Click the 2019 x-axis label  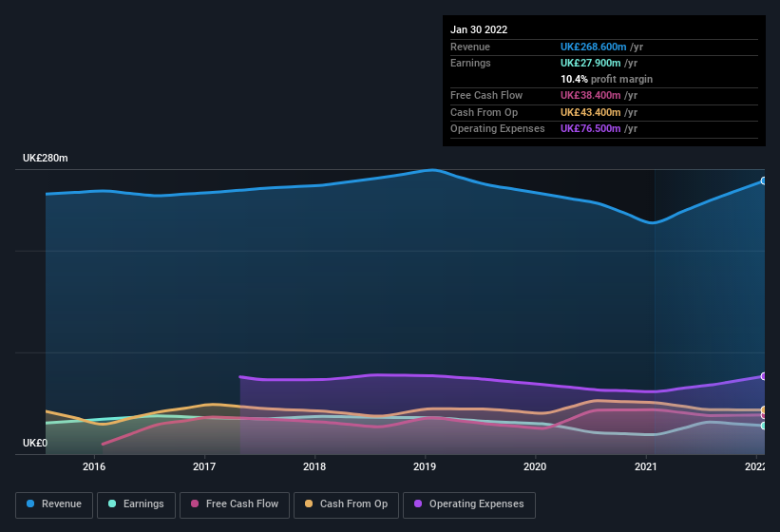pos(425,466)
